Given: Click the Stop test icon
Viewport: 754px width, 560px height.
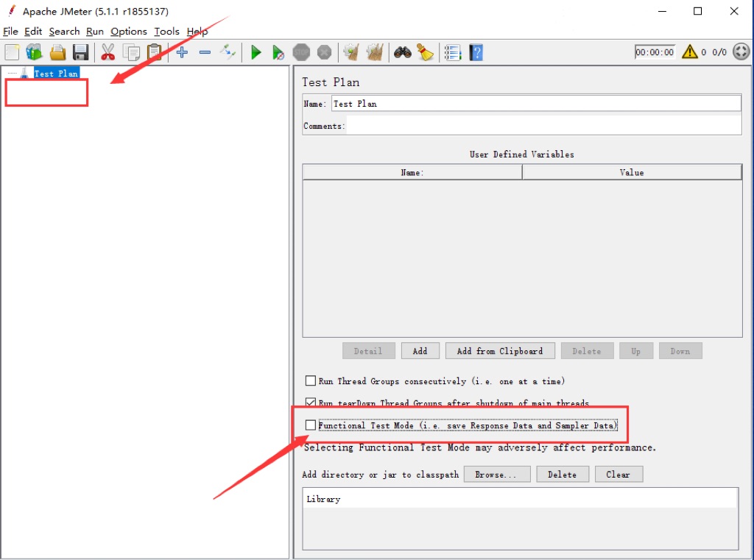Looking at the screenshot, I should [x=301, y=52].
